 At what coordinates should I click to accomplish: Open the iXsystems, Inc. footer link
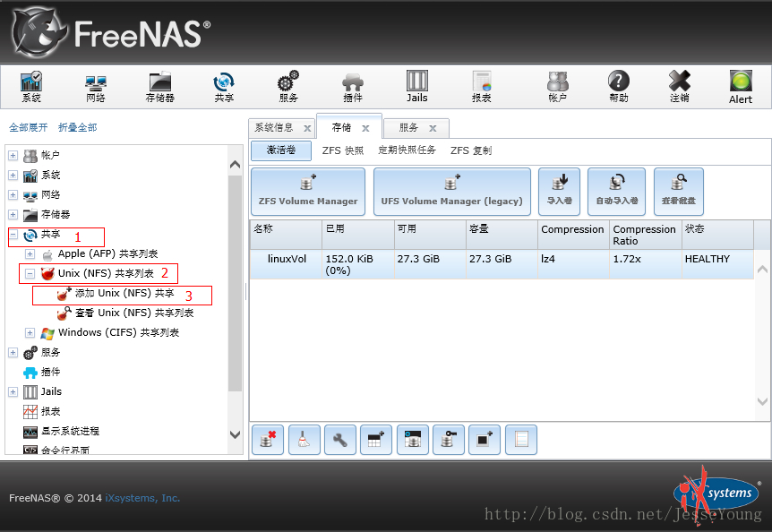(142, 498)
